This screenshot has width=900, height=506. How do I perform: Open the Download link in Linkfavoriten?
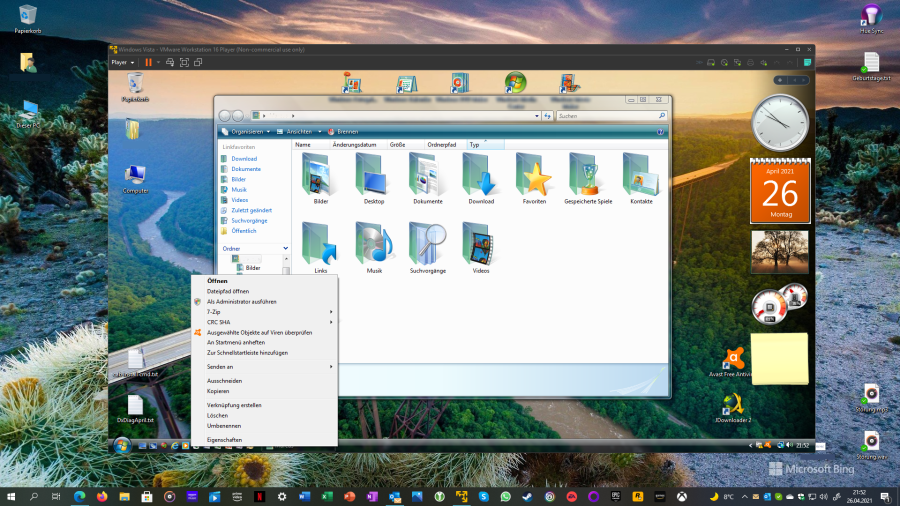click(244, 159)
